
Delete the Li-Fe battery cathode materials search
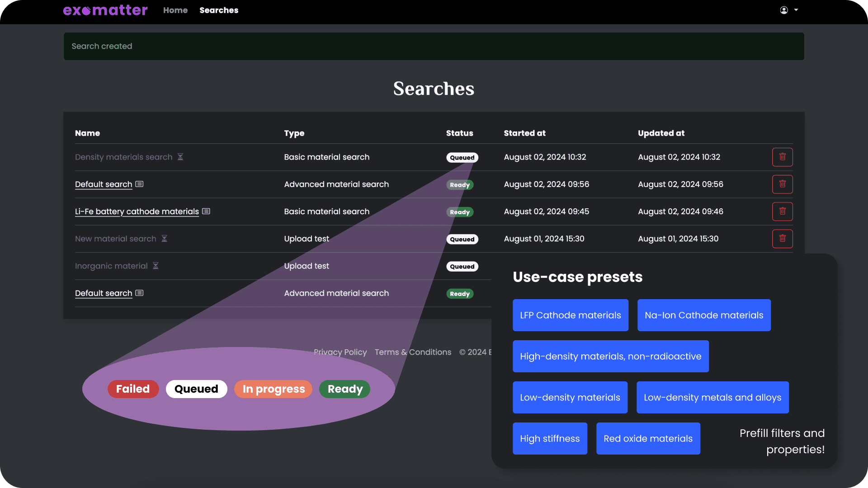pos(782,211)
